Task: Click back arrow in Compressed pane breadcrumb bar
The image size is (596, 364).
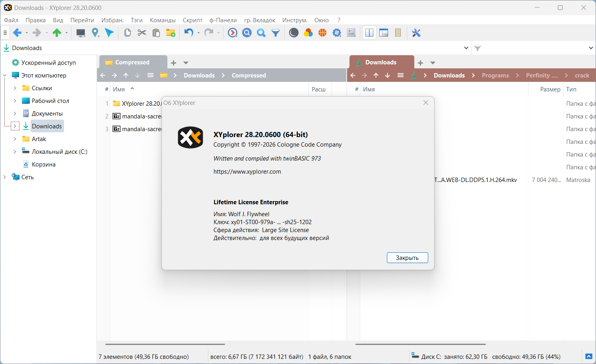Action: coord(103,76)
